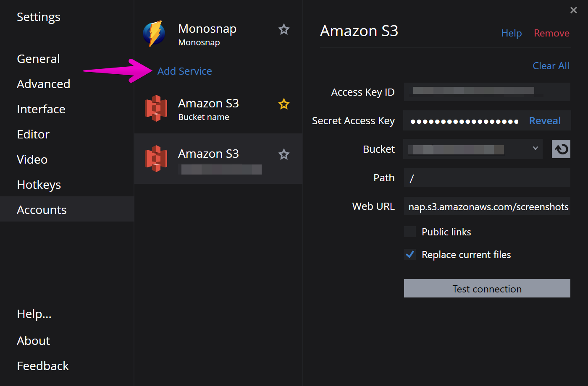Toggle the gold star on first Amazon S3
The width and height of the screenshot is (588, 386).
coord(284,104)
